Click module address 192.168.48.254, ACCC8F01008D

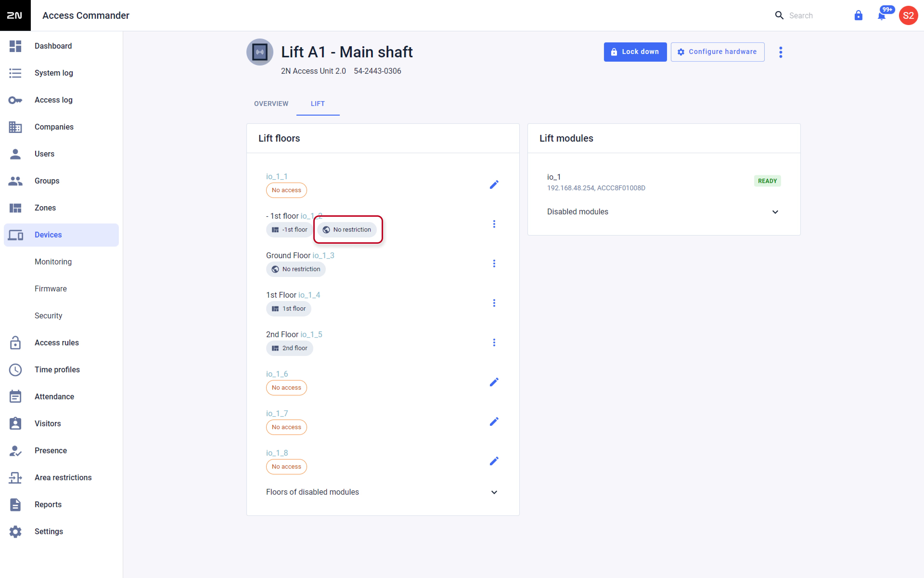[596, 188]
